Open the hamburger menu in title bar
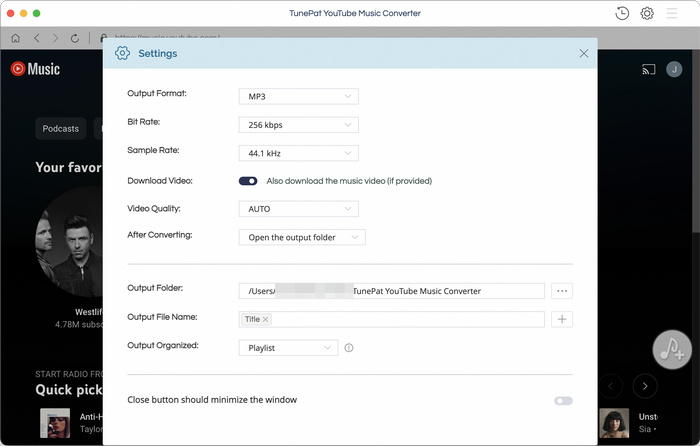 point(671,13)
